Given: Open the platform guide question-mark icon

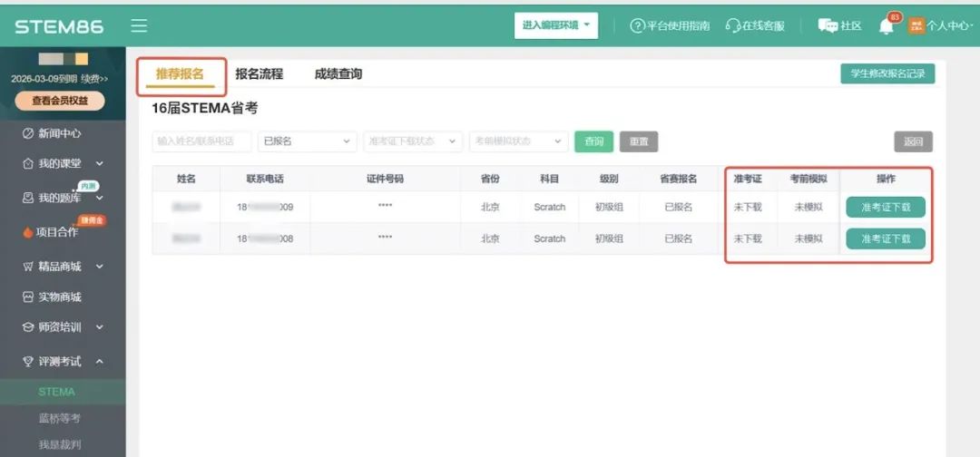Looking at the screenshot, I should (636, 25).
